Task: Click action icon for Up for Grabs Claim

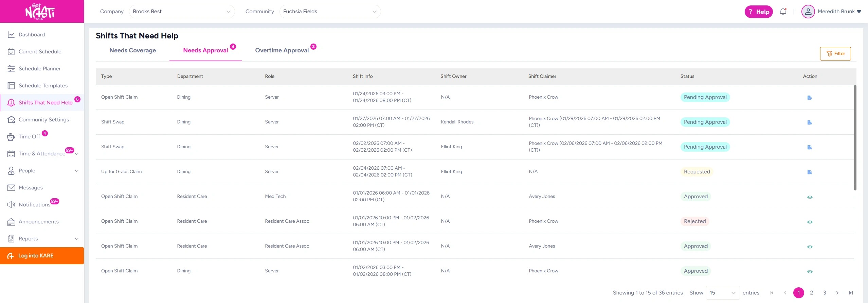Action: [810, 172]
